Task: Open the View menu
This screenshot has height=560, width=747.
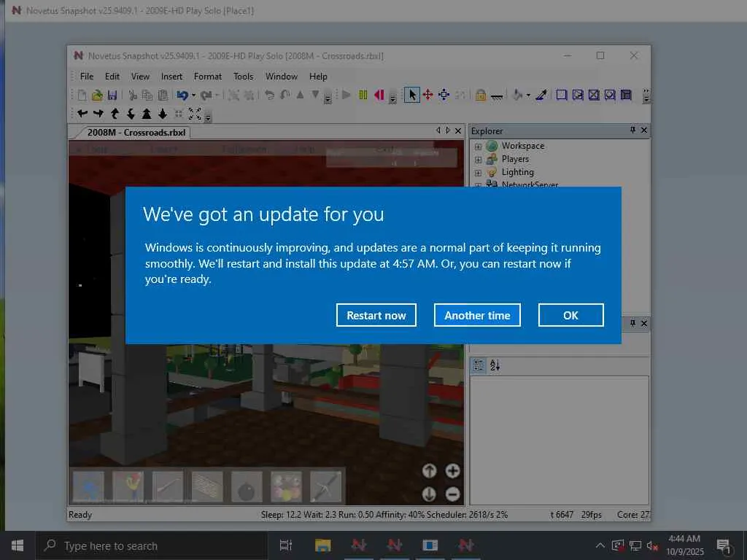Action: tap(140, 76)
